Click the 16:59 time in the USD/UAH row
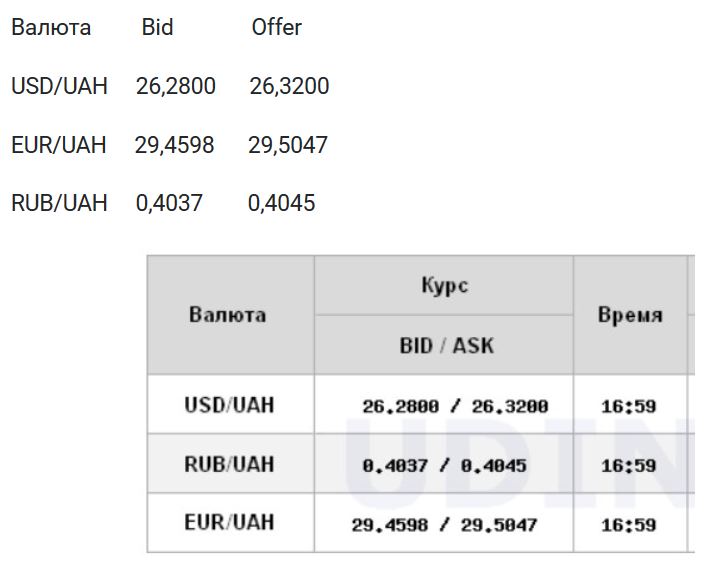This screenshot has height=568, width=718. (628, 406)
